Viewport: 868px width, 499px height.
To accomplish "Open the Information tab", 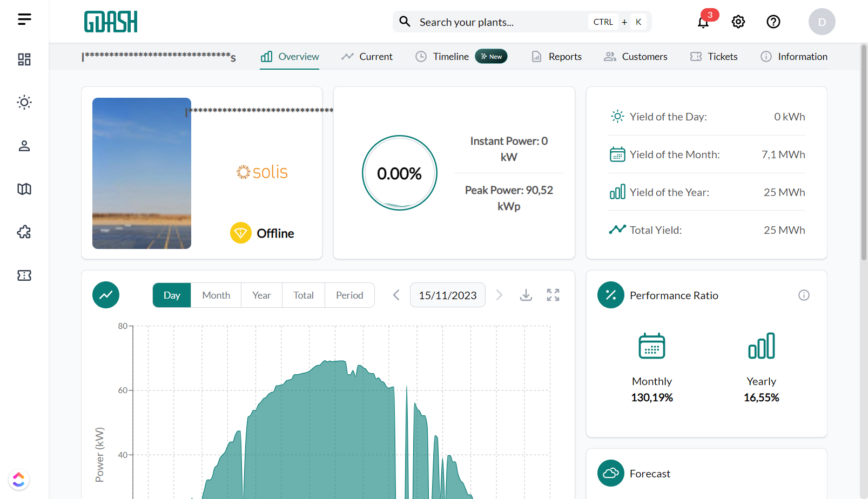I will click(793, 57).
